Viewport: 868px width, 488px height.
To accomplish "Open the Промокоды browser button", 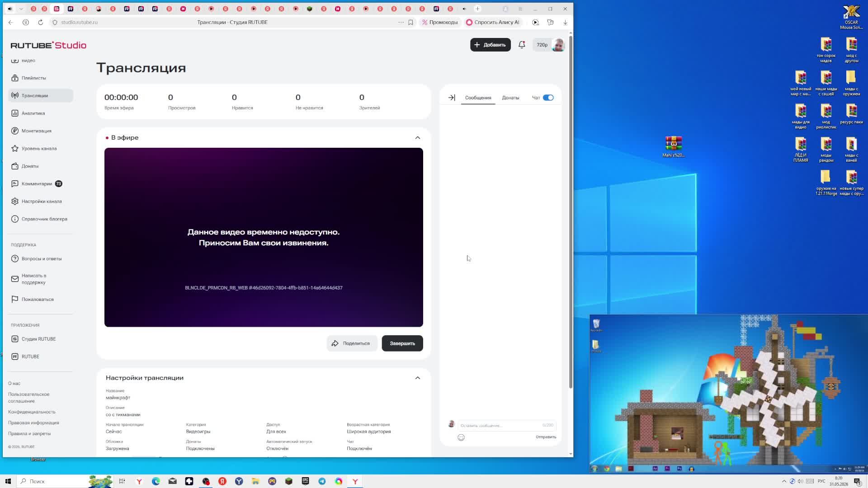I will [x=440, y=22].
